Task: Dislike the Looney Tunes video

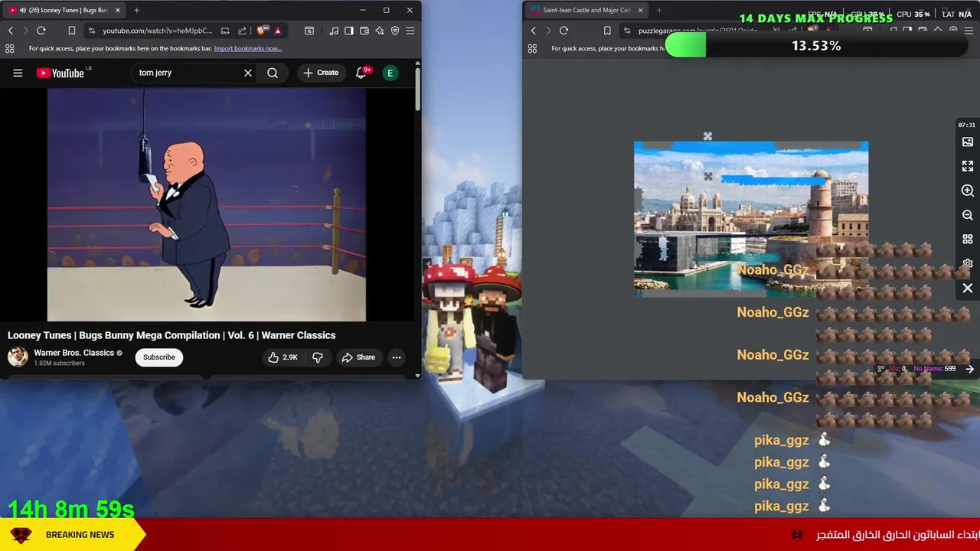Action: 318,357
